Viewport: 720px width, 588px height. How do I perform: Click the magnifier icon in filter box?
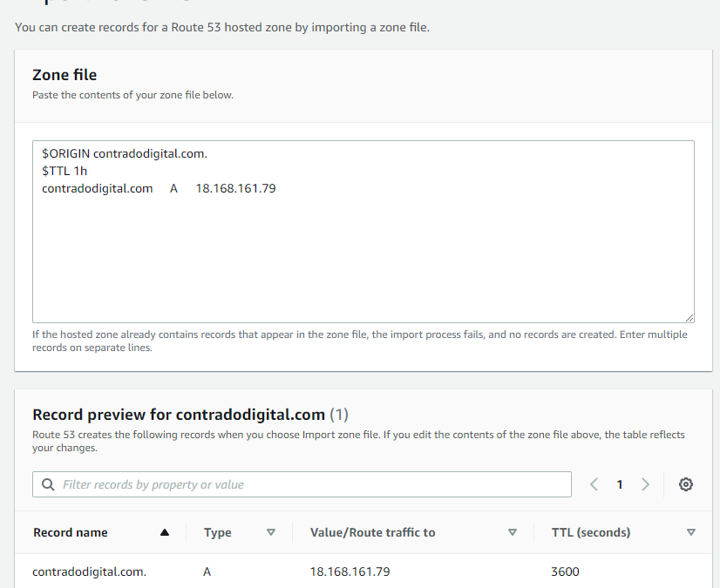pos(48,484)
